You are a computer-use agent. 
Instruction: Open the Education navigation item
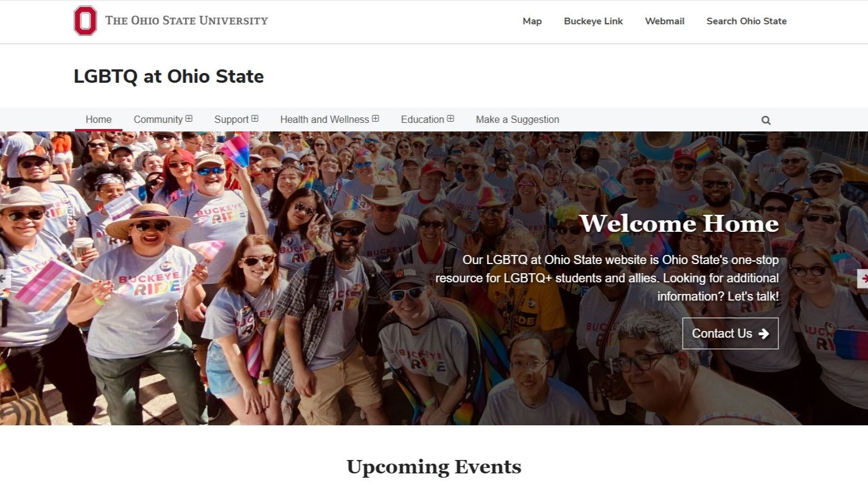(422, 119)
